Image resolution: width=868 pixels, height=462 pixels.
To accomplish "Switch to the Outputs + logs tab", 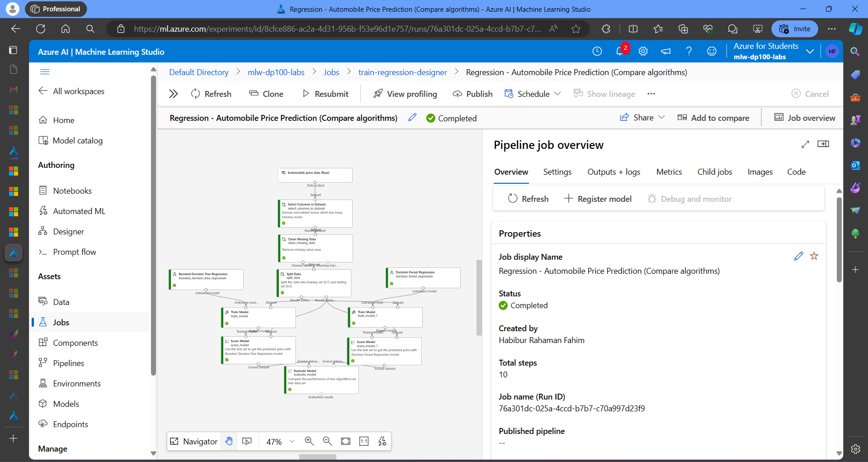I will pyautogui.click(x=614, y=172).
